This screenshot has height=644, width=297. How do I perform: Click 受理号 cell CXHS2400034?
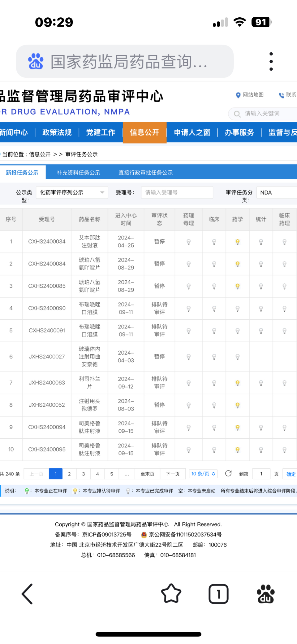[x=47, y=242]
